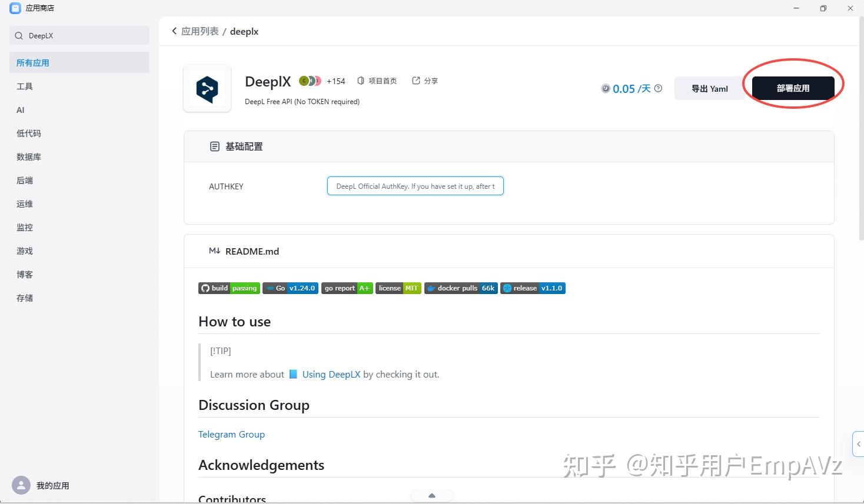Click the page vertical scrollbar
This screenshot has width=864, height=504.
[861, 129]
